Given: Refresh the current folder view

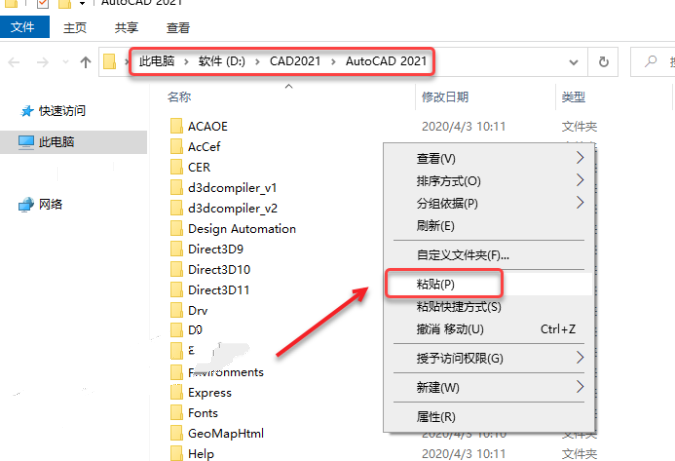Looking at the screenshot, I should coord(604,62).
